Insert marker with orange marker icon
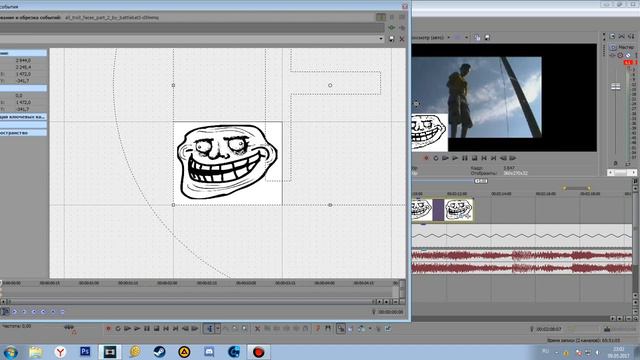 tap(318, 328)
